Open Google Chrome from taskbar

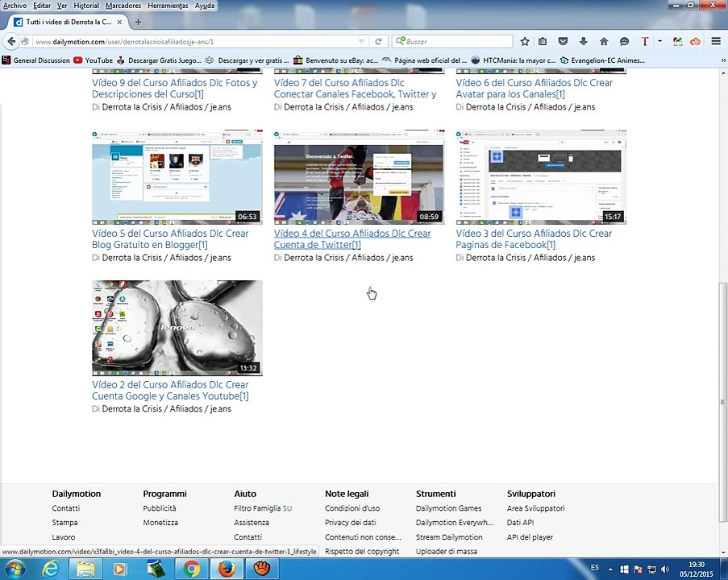pos(191,569)
